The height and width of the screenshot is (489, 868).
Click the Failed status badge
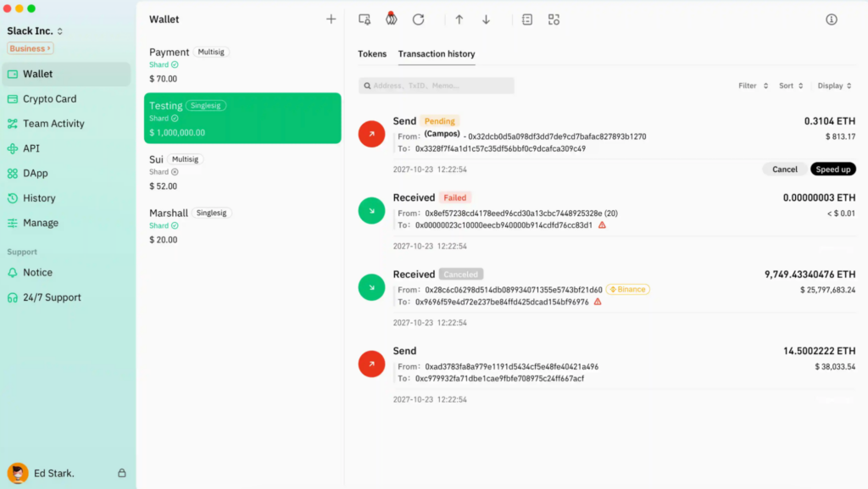(x=455, y=197)
